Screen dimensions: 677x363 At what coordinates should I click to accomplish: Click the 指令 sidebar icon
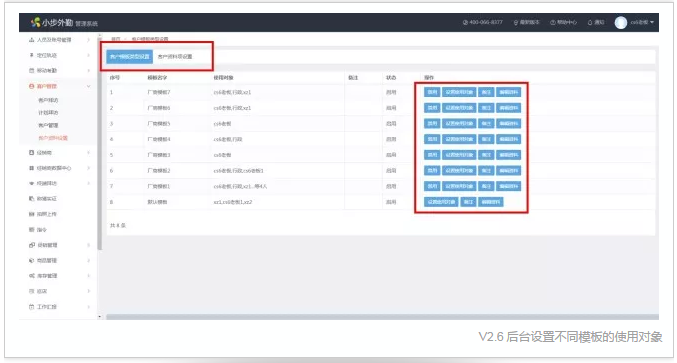pos(31,230)
